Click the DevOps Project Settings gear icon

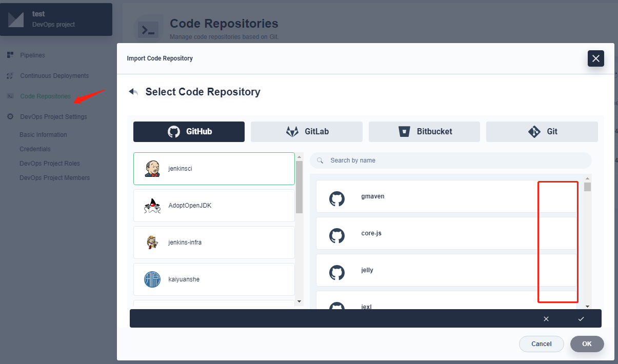10,117
